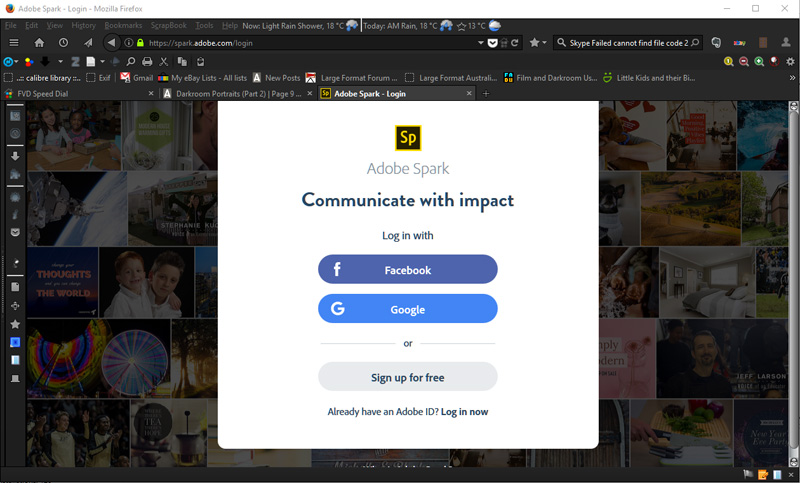Expand the URL bar history dropdown arrow
Viewport: 800px width, 483px height.
[x=481, y=43]
